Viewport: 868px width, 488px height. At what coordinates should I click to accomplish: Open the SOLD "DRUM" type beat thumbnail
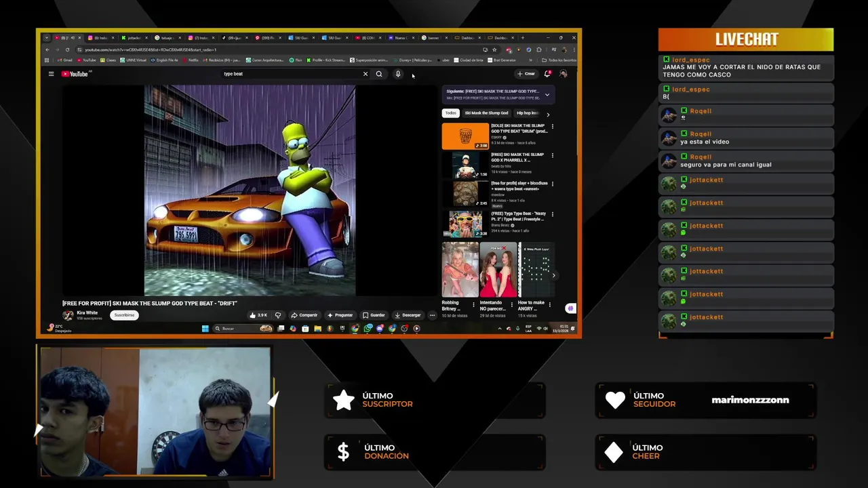(x=465, y=136)
